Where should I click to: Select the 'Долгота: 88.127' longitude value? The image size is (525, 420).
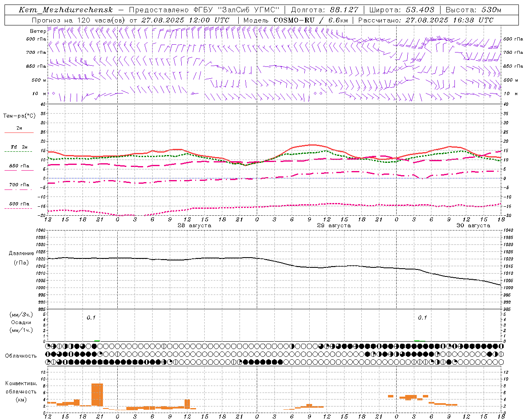[324, 10]
